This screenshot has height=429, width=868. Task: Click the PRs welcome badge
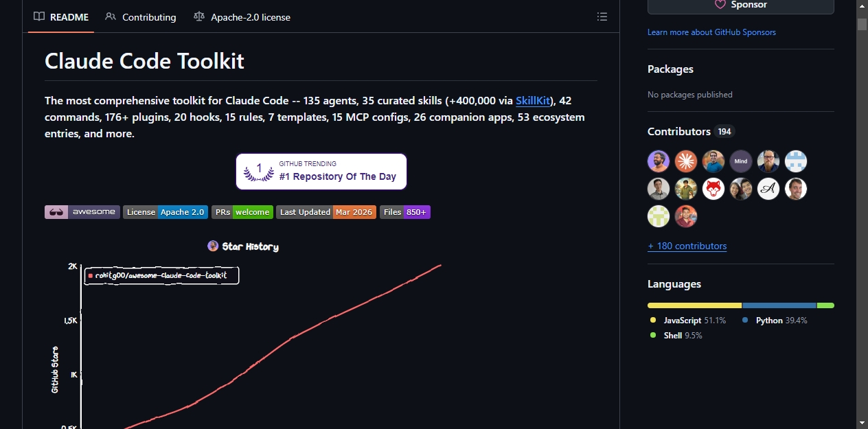pos(242,212)
